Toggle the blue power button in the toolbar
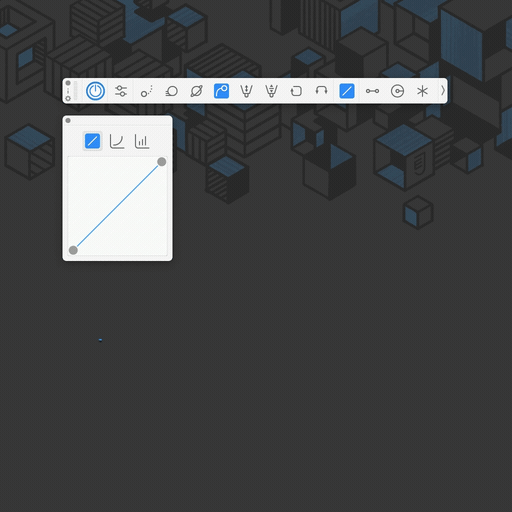 pyautogui.click(x=95, y=91)
